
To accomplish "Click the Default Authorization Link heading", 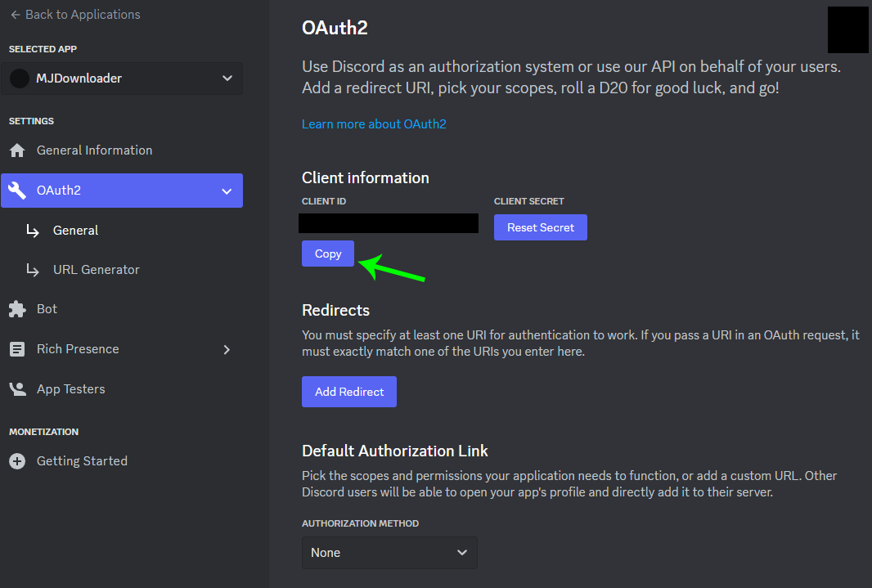I will coord(395,451).
